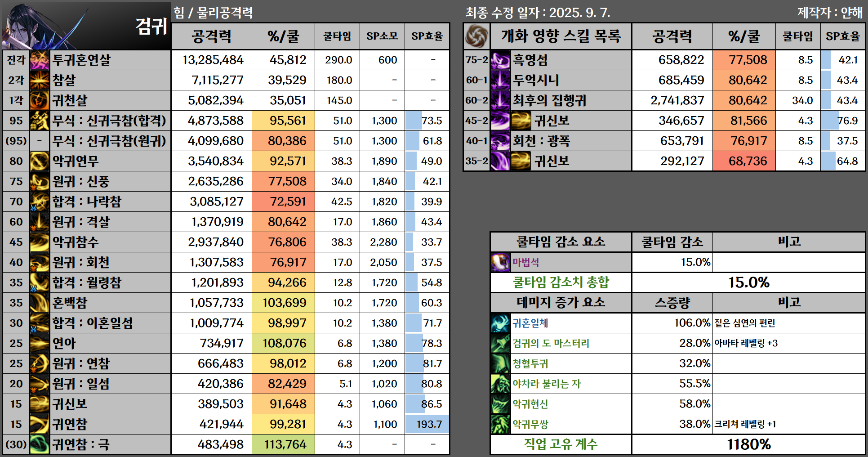
Task: Click the 합격 : 월령참 skill icon
Action: [x=40, y=282]
